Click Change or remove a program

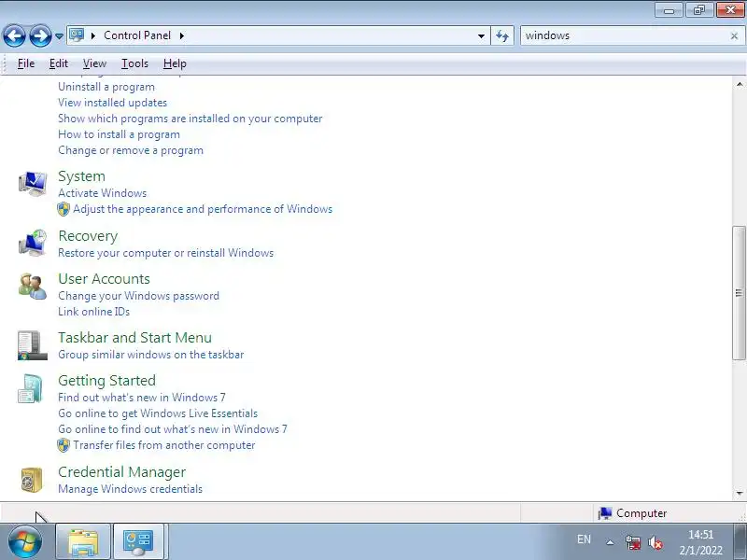click(131, 150)
